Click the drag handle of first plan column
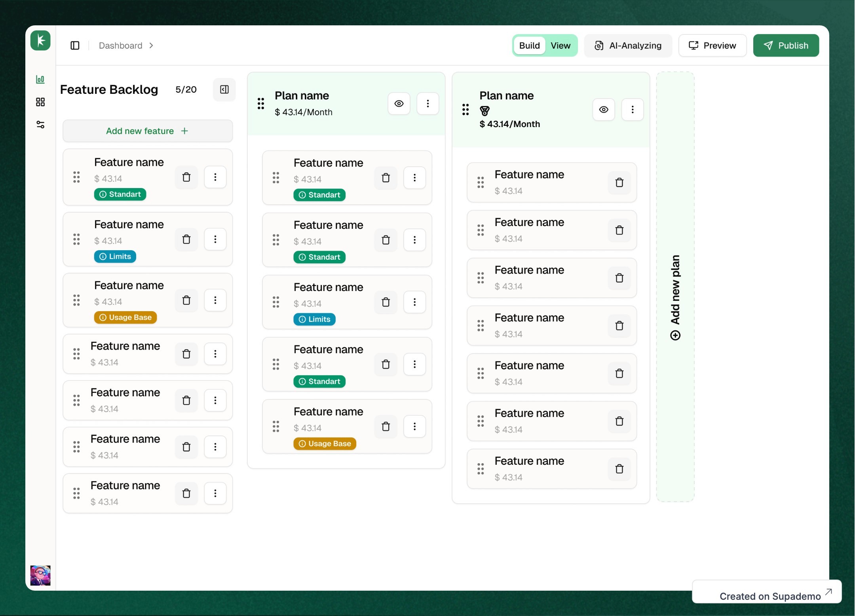 point(260,104)
